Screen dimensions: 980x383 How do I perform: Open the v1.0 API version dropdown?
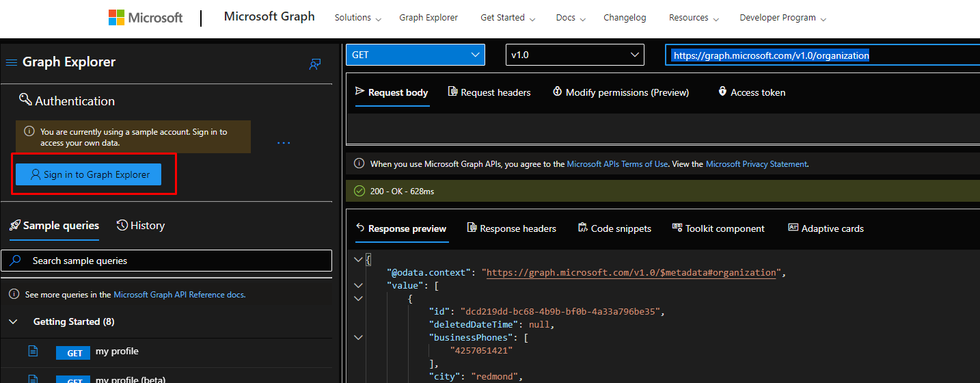coord(574,55)
